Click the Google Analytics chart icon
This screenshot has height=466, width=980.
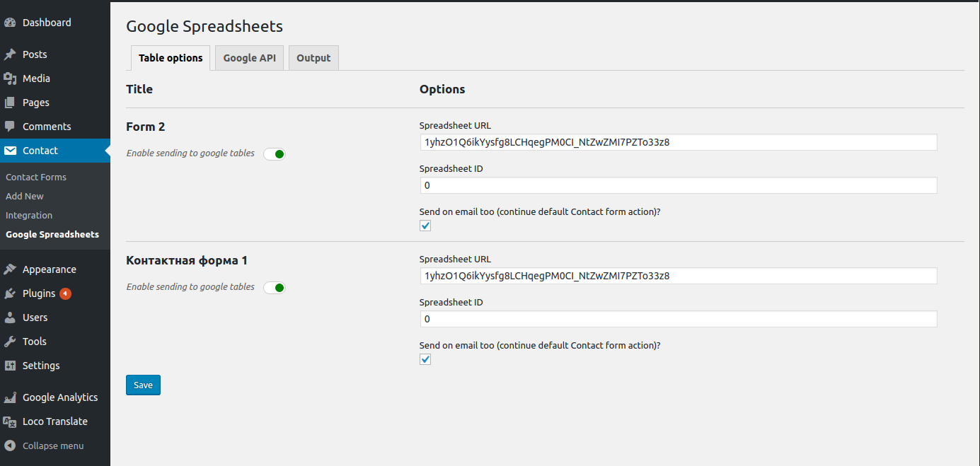pos(10,397)
